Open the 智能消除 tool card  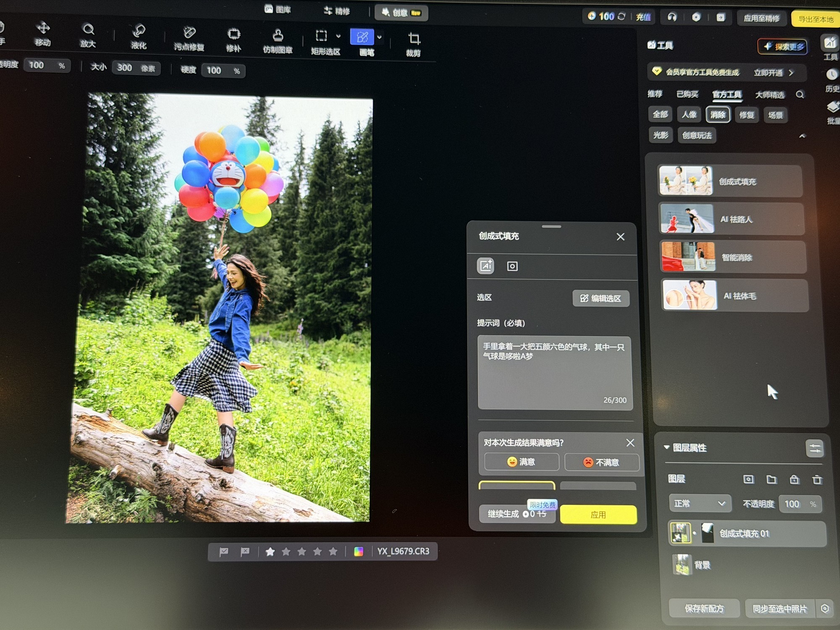coord(733,257)
